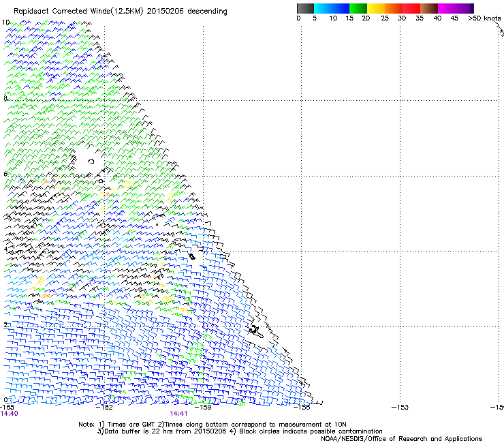The height and width of the screenshot is (443, 504).
Task: Click the '25' legend scale label
Action: (385, 18)
